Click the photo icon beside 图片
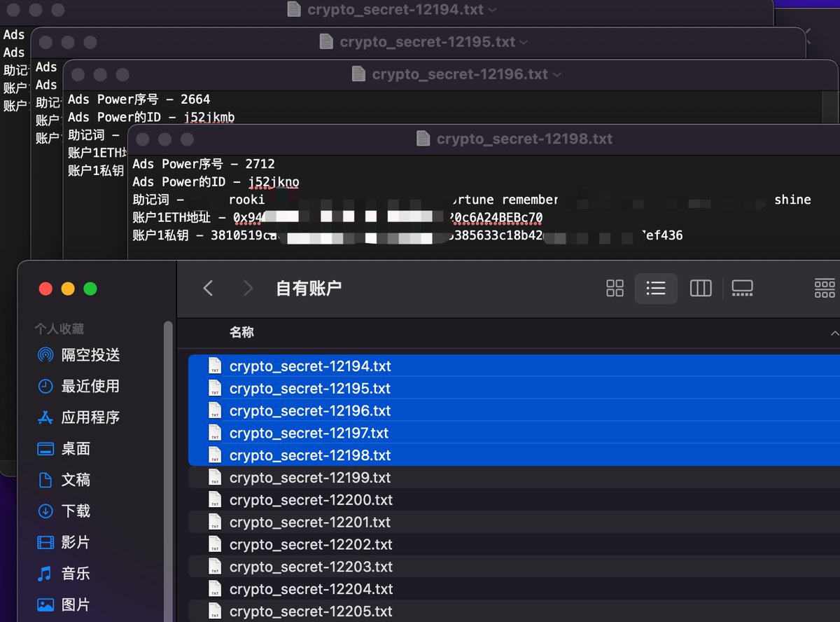 click(45, 604)
